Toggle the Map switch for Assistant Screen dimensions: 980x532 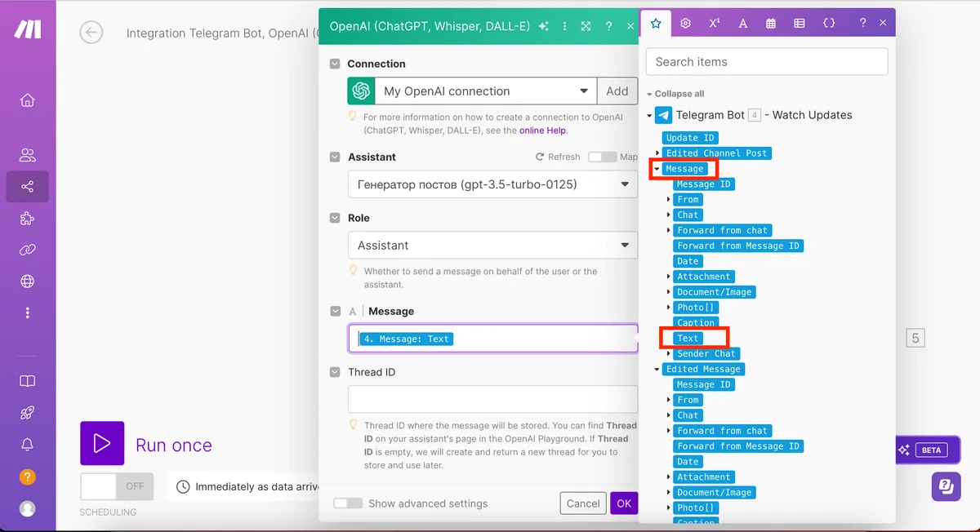[x=603, y=157]
